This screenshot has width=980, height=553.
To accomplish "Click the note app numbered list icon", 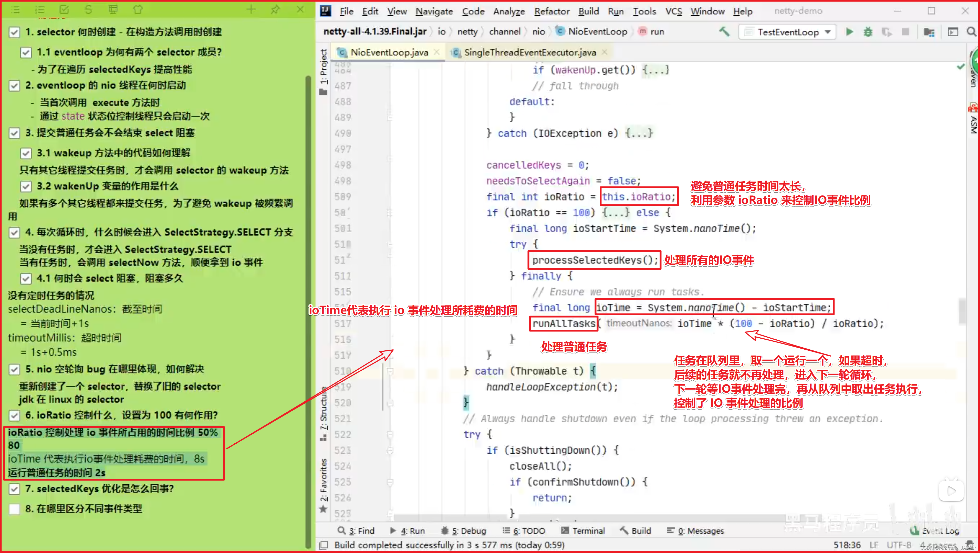I will [39, 10].
